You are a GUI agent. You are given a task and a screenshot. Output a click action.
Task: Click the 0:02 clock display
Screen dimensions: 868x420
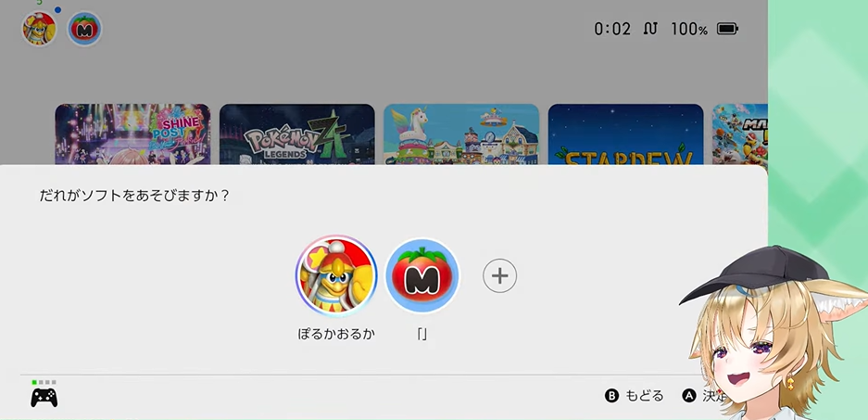click(x=612, y=29)
